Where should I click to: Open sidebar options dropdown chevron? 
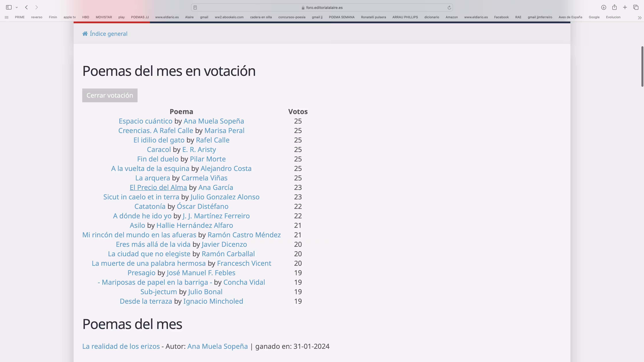[17, 7]
